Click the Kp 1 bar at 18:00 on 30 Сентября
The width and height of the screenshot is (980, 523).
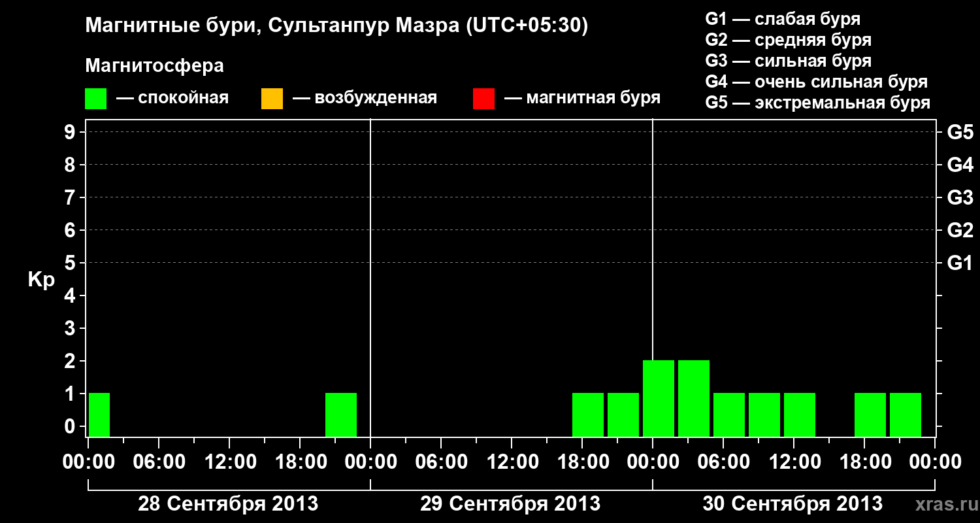[870, 414]
